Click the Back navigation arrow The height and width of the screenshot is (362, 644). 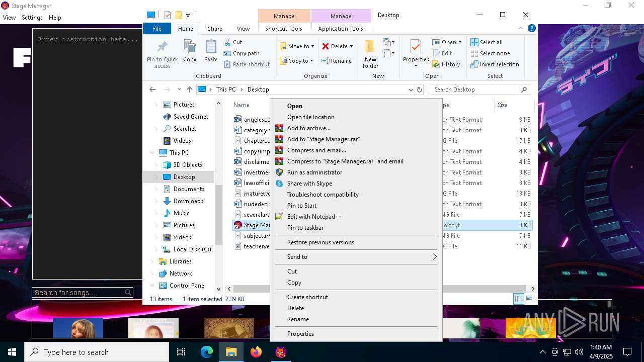(152, 89)
